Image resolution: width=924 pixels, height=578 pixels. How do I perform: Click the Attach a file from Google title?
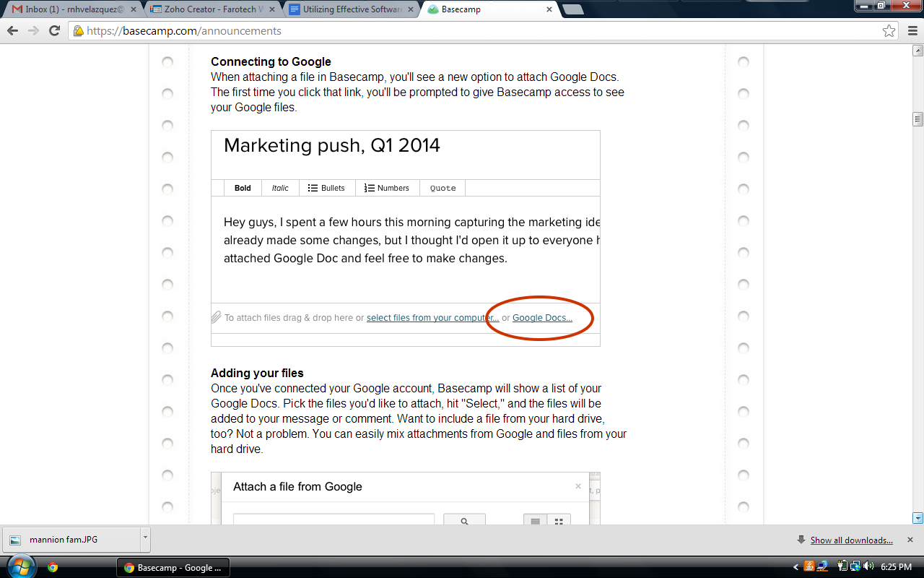coord(297,487)
